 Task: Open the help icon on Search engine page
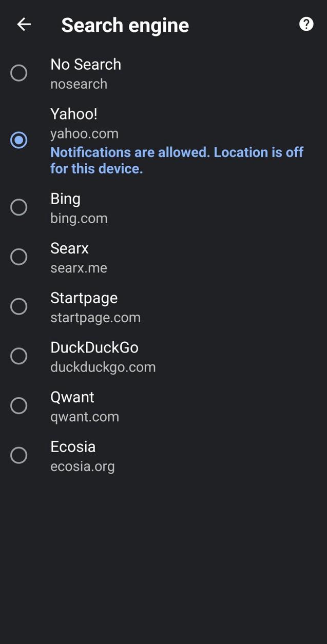point(306,24)
